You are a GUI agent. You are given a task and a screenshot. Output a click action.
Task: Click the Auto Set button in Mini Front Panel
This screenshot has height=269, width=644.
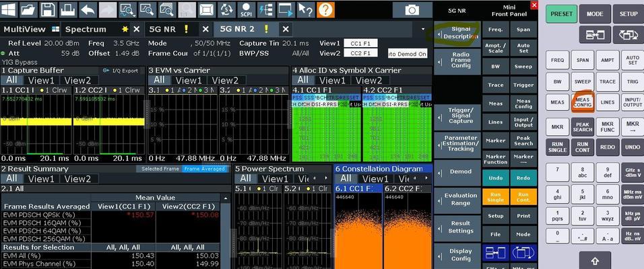point(523,48)
